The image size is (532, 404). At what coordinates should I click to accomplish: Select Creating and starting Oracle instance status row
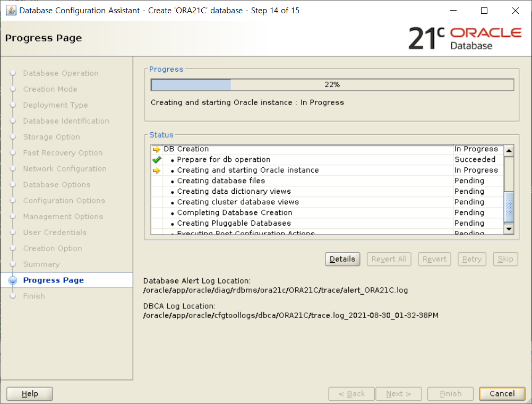coord(327,170)
